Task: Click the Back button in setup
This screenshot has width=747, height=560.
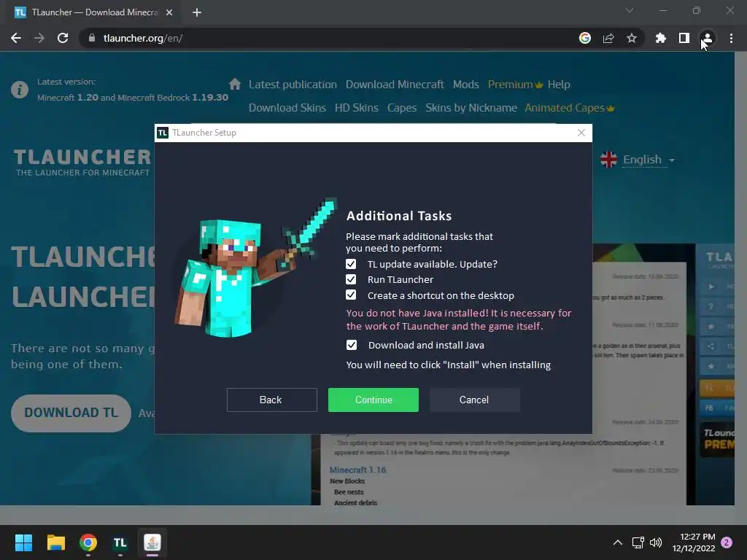Action: 271,400
